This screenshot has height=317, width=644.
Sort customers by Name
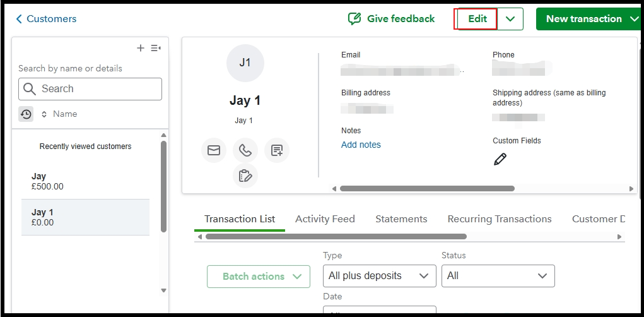pyautogui.click(x=59, y=114)
